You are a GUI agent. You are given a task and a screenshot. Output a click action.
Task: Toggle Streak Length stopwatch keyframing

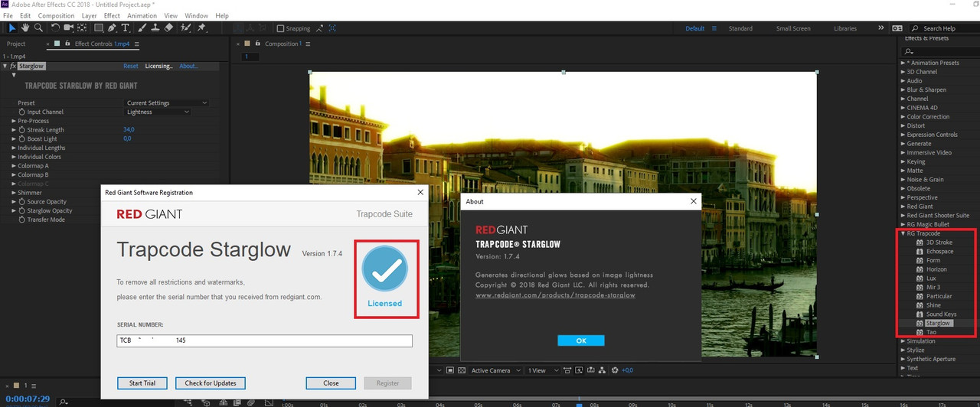(x=21, y=130)
